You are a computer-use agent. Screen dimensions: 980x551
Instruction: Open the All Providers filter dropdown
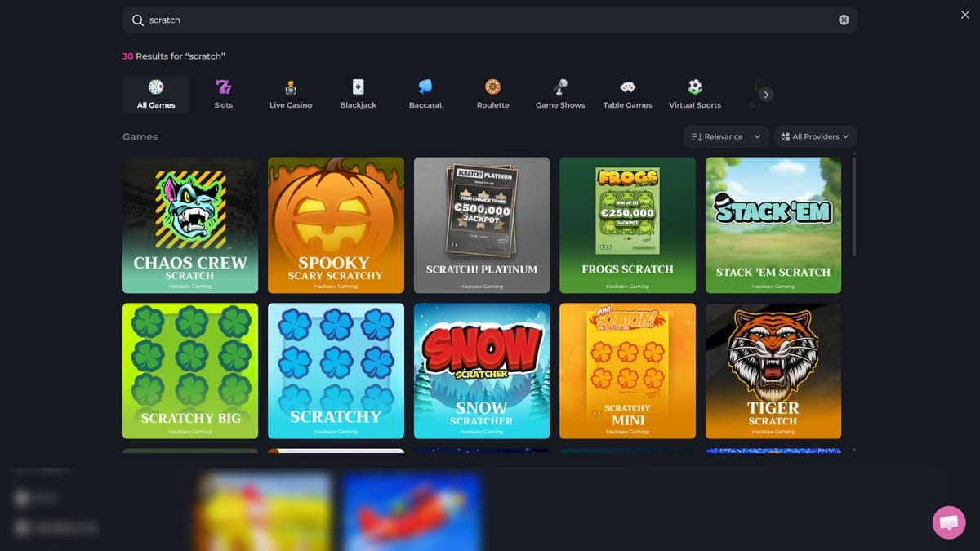click(815, 136)
